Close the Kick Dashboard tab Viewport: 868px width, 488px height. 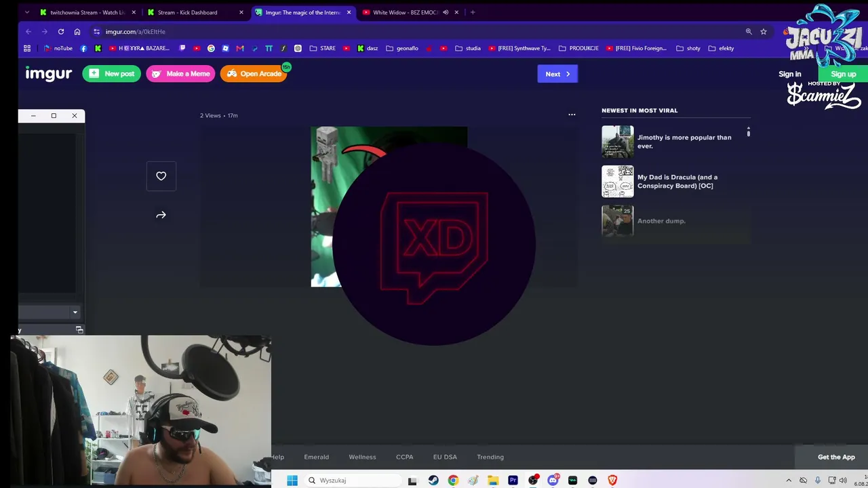click(x=241, y=12)
